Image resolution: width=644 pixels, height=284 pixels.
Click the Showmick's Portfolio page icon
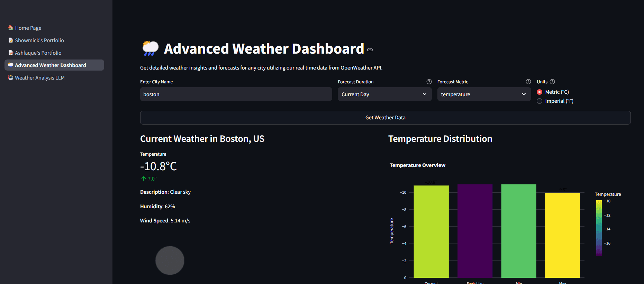click(11, 40)
